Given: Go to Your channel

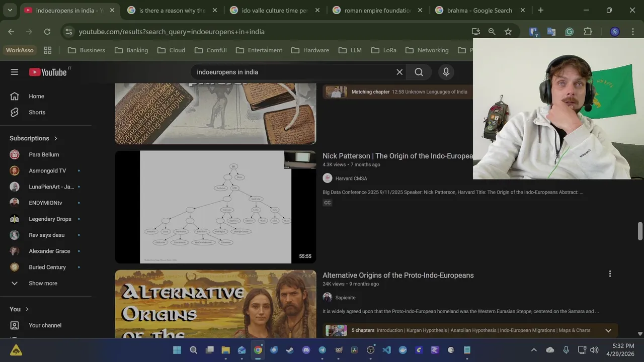Looking at the screenshot, I should tap(46, 325).
